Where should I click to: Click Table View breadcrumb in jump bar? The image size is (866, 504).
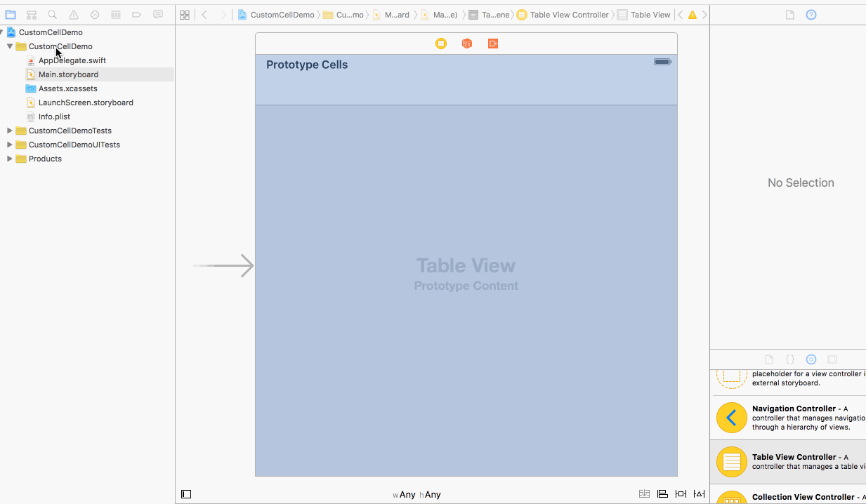644,15
